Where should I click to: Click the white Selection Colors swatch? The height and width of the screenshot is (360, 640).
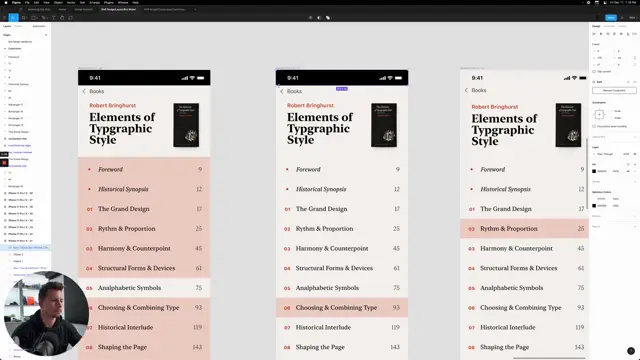(x=594, y=199)
